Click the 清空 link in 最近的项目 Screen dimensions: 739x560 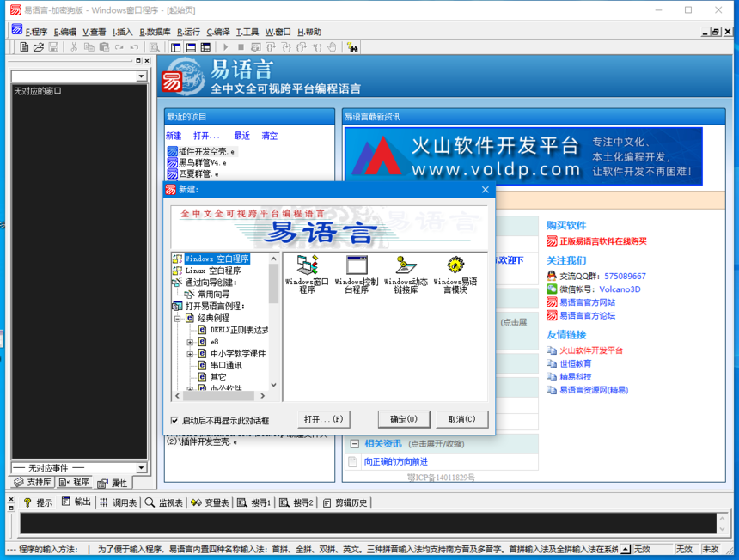pyautogui.click(x=270, y=136)
